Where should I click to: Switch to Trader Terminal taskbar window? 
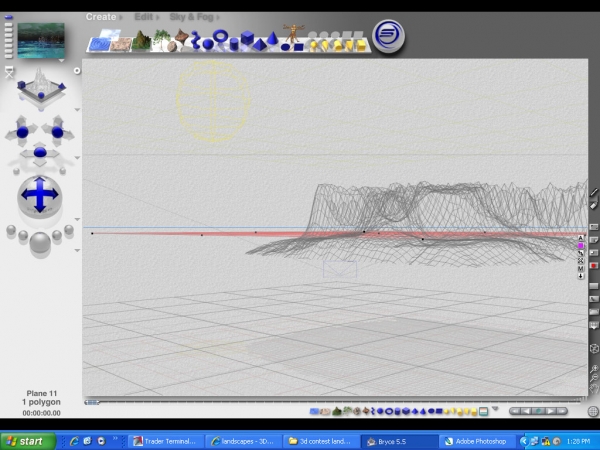(166, 442)
